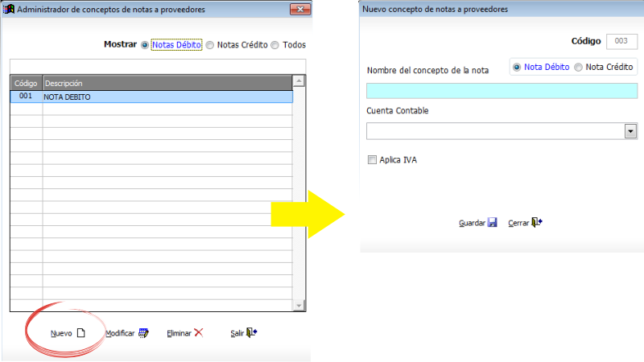Click the Cerrar exit door icon

[537, 223]
